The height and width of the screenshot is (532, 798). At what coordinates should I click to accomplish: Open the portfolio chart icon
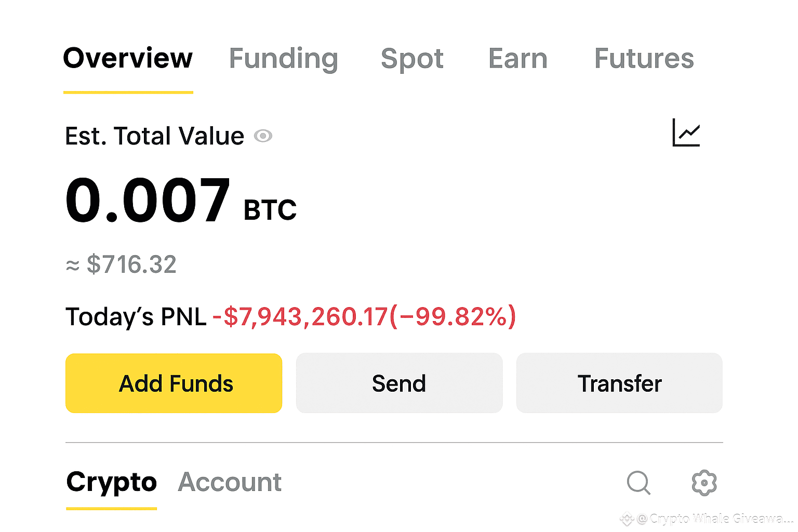[x=686, y=132]
